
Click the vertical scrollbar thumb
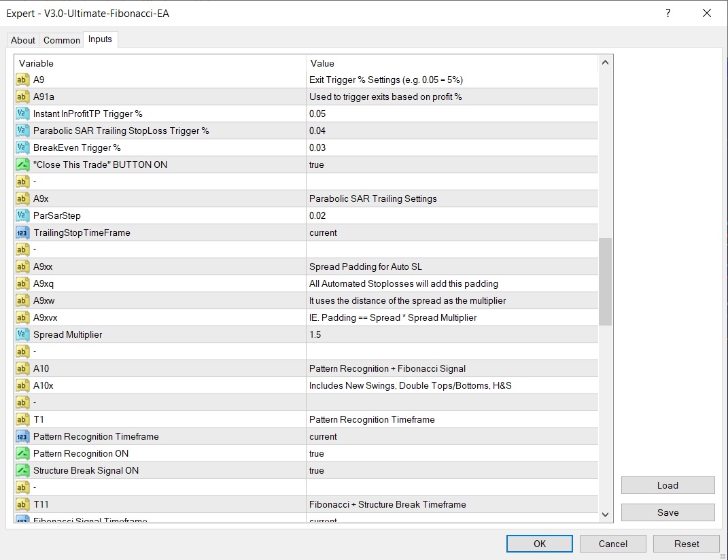tap(605, 281)
